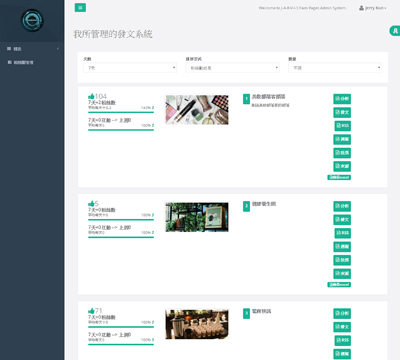Open 分析 for the third fan page

click(x=342, y=314)
